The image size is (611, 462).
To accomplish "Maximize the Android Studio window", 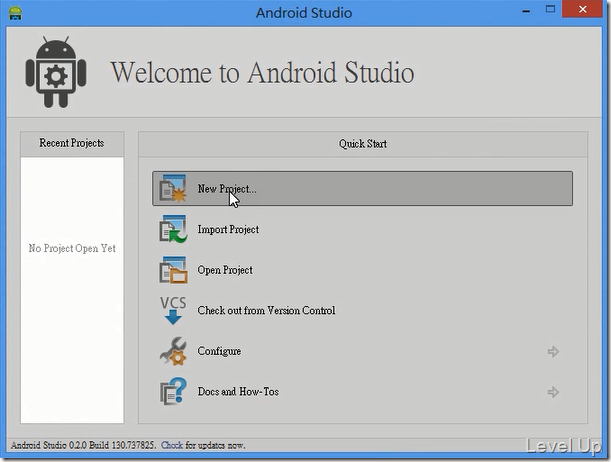I will tap(550, 9).
